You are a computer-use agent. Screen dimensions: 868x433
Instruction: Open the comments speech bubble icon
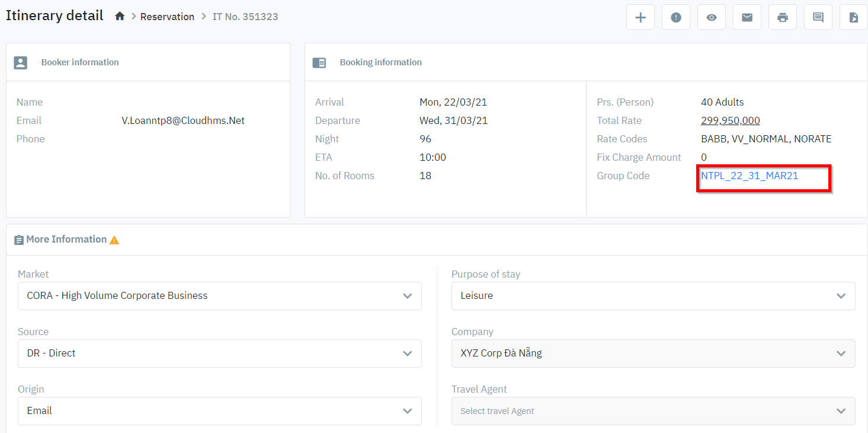coord(818,17)
